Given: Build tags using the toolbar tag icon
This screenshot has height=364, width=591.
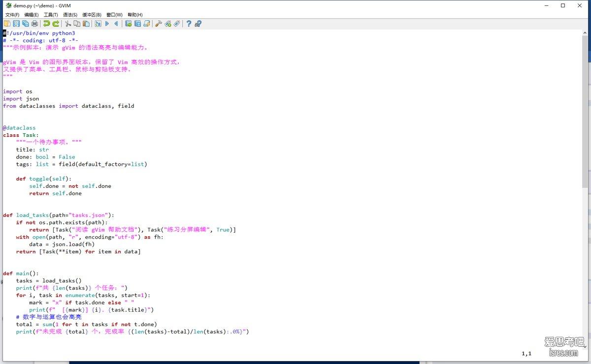Looking at the screenshot, I should tap(168, 24).
